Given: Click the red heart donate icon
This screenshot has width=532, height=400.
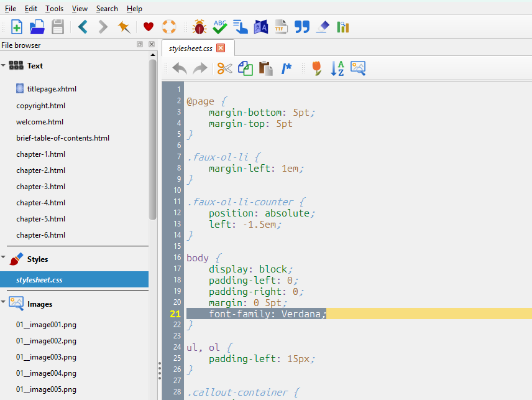Looking at the screenshot, I should pos(149,27).
